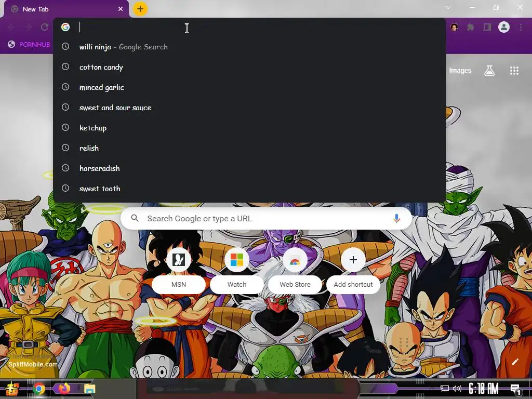Launch Firefox from the taskbar

[64, 389]
